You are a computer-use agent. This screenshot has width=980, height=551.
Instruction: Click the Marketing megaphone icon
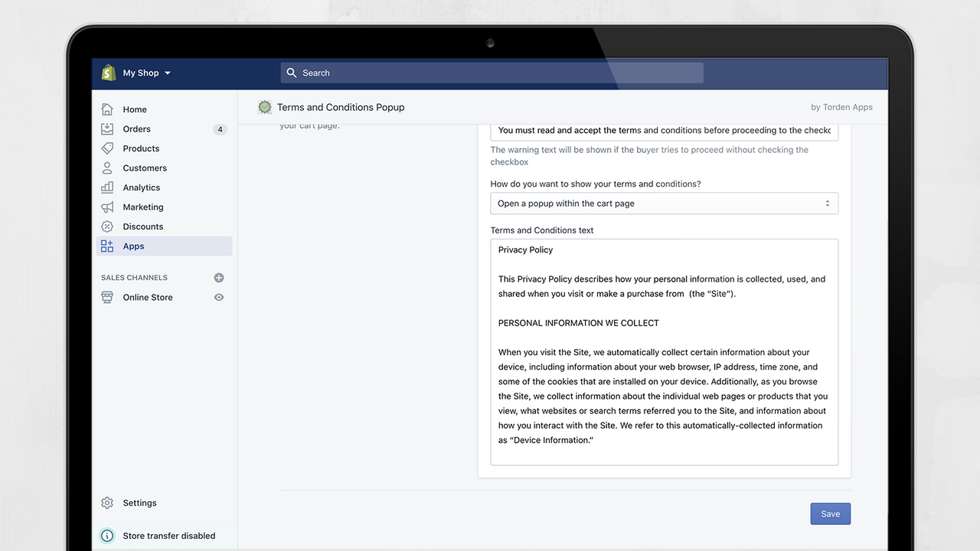(107, 207)
